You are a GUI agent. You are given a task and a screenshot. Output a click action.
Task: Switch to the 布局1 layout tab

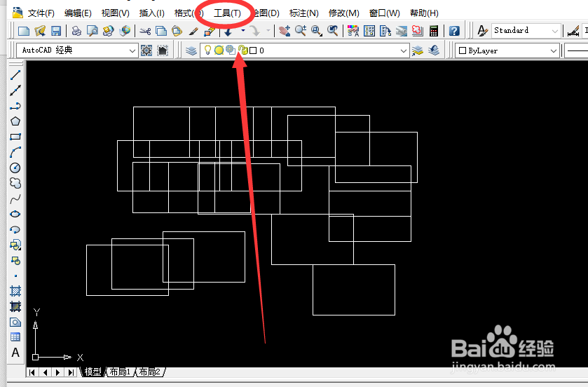tap(120, 372)
